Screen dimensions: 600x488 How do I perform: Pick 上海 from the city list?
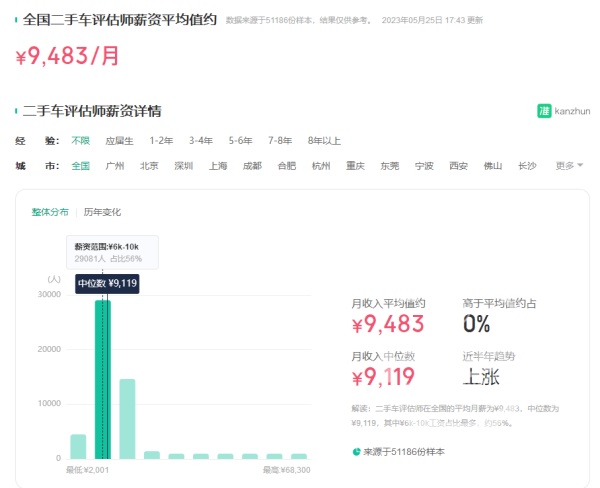pyautogui.click(x=218, y=166)
